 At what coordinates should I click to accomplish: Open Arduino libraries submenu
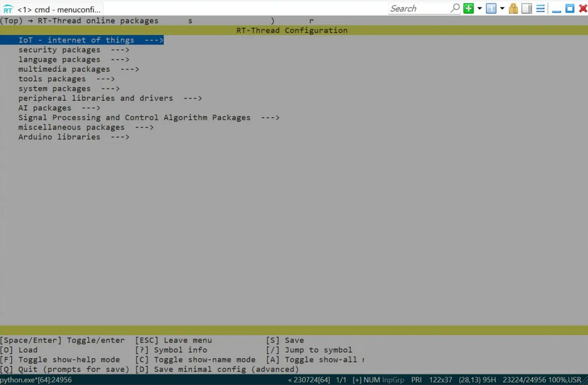point(73,137)
